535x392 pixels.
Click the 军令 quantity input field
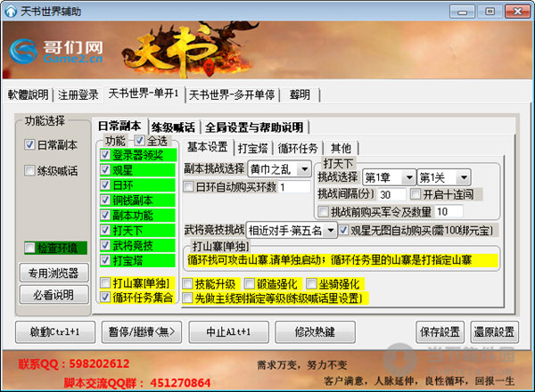pos(449,212)
